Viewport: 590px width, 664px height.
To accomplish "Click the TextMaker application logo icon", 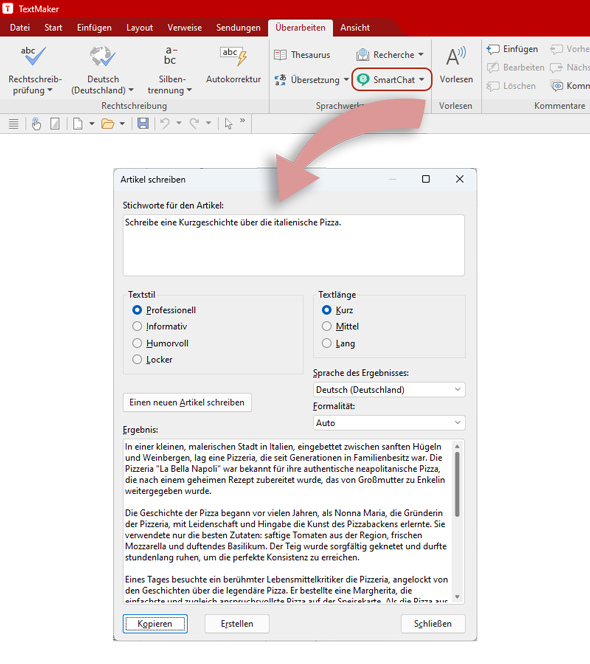I will click(x=8, y=8).
